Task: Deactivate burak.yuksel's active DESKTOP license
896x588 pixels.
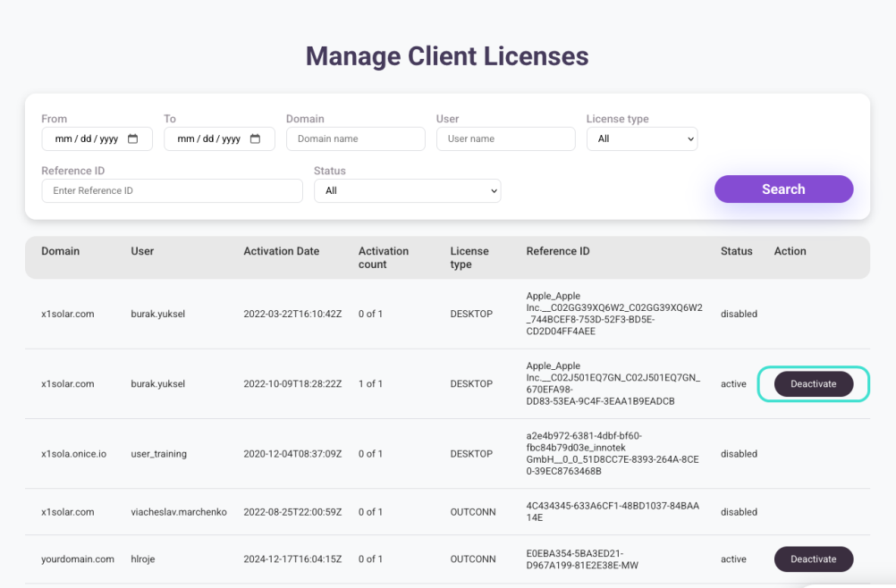Action: (813, 383)
